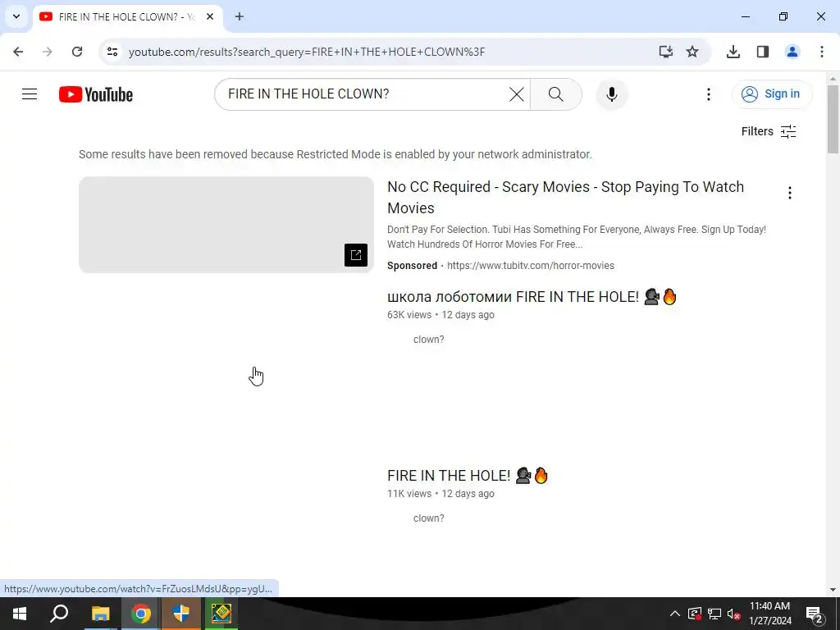Screen dimensions: 840x630
Task: Open video 'школа лоботомии FIRE IN THE HOLE!'
Action: tap(532, 297)
